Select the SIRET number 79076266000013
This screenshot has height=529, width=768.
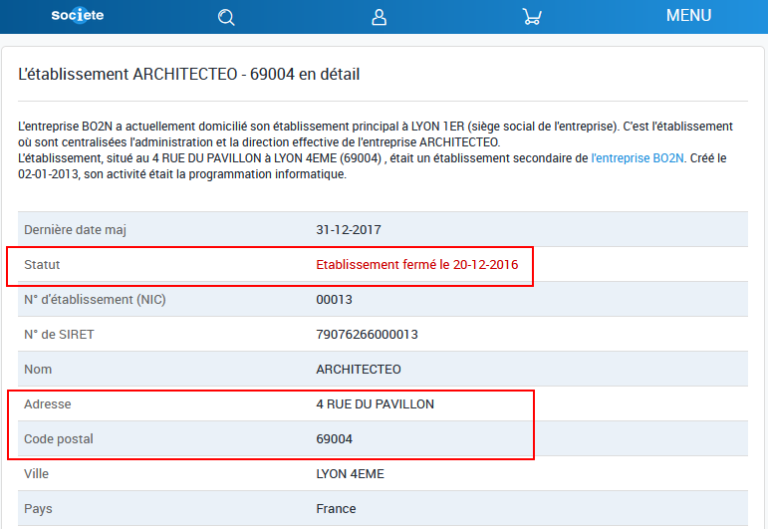pyautogui.click(x=367, y=335)
